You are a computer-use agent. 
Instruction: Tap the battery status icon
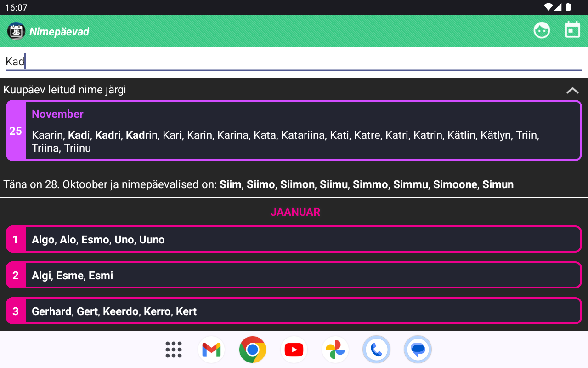click(568, 7)
